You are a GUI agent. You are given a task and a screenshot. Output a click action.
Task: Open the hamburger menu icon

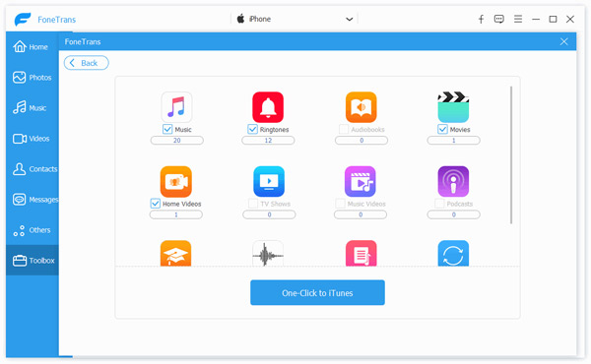pyautogui.click(x=518, y=20)
